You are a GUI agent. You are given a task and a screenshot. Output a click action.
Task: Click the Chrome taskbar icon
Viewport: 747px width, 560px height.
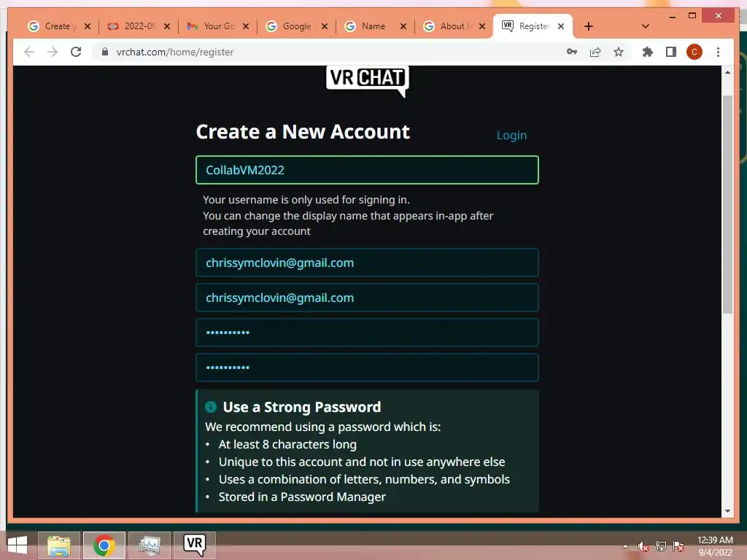pyautogui.click(x=104, y=545)
